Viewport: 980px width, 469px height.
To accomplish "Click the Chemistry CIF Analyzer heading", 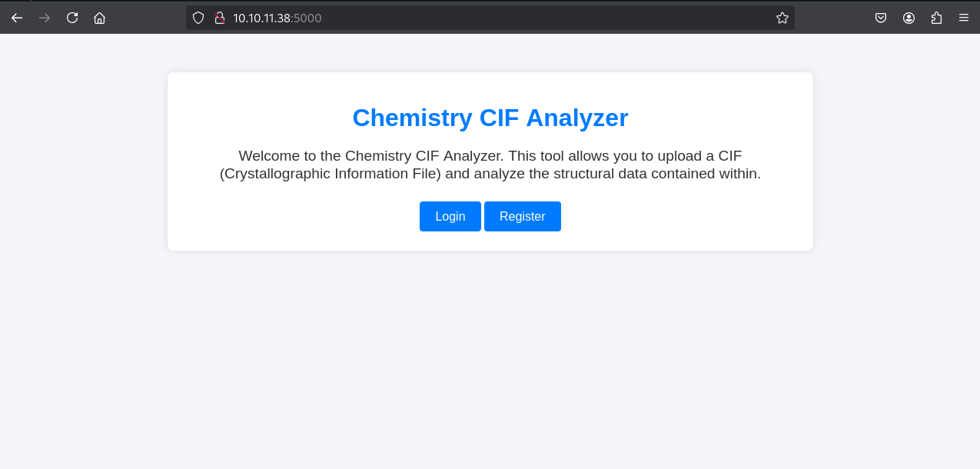I will click(490, 118).
